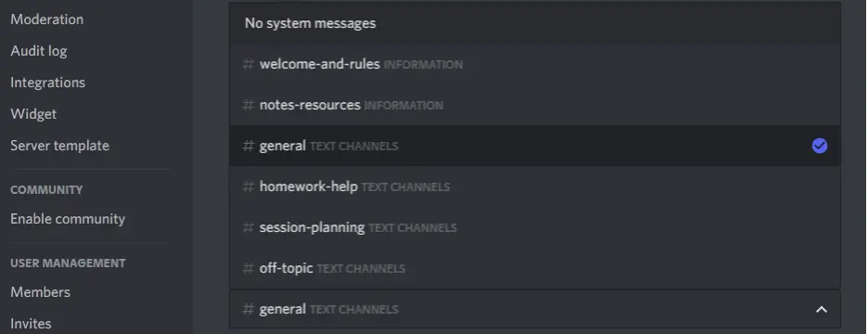Screen dimensions: 868x334
Task: Select off-topic channel from the list
Action: point(535,268)
